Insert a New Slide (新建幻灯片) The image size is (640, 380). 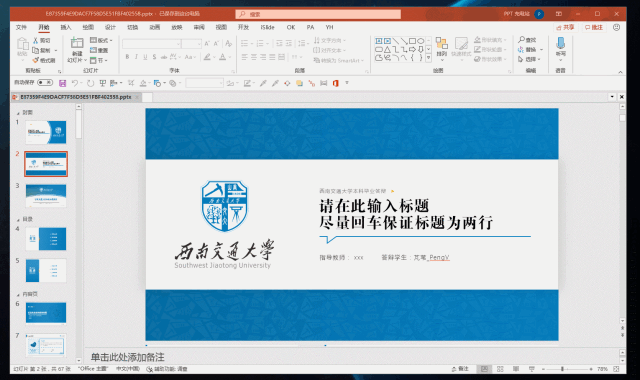coord(77,50)
